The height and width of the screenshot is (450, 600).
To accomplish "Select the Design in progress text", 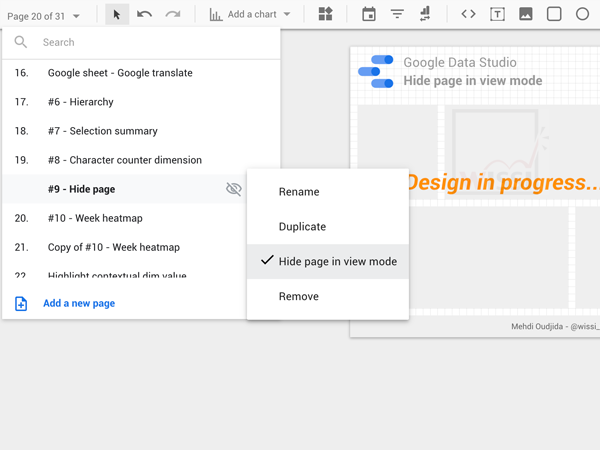I will (x=504, y=182).
